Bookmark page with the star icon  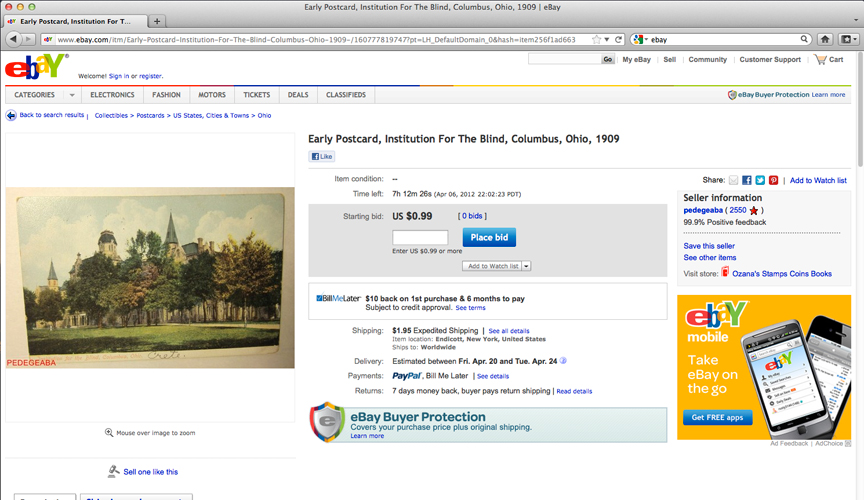coord(596,40)
